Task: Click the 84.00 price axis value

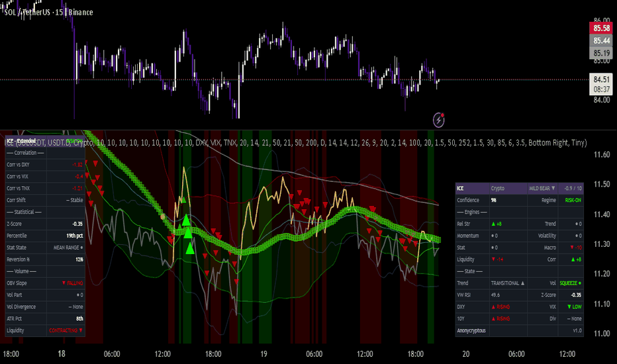Action: coord(602,100)
